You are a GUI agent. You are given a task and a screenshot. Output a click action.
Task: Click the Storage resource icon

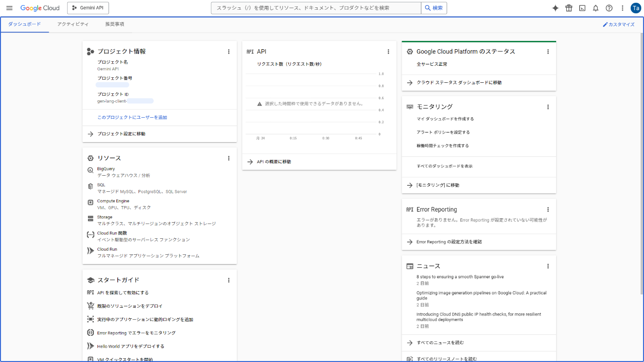[x=91, y=218]
